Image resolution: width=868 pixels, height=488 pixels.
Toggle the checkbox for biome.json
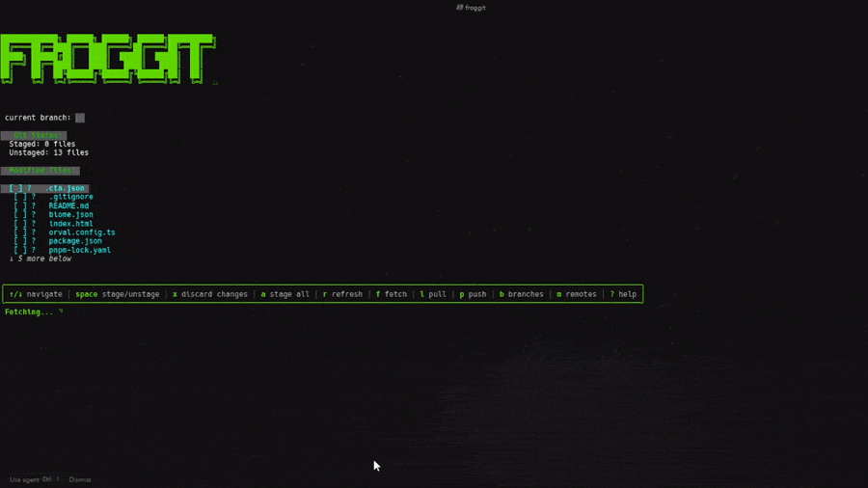coord(20,215)
